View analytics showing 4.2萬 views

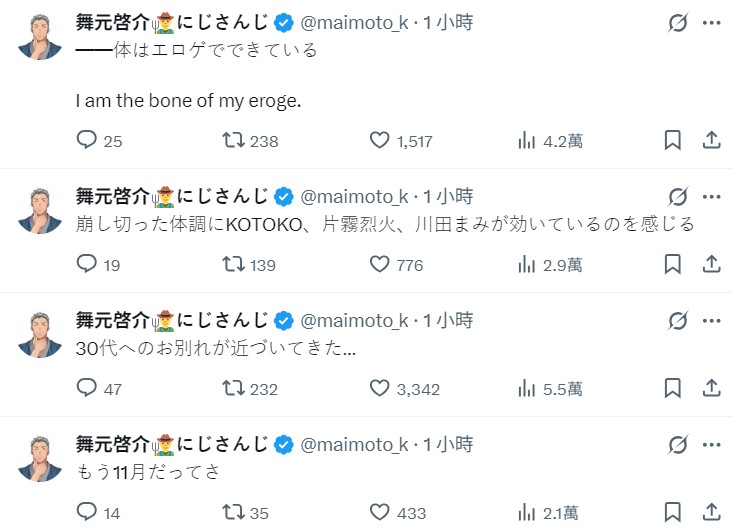(x=527, y=140)
